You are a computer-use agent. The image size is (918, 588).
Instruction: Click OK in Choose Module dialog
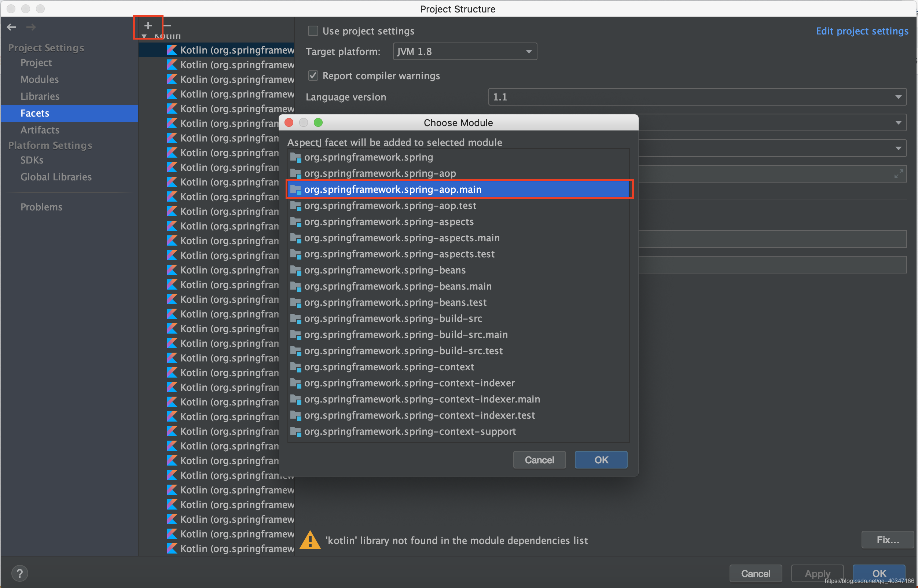(601, 460)
